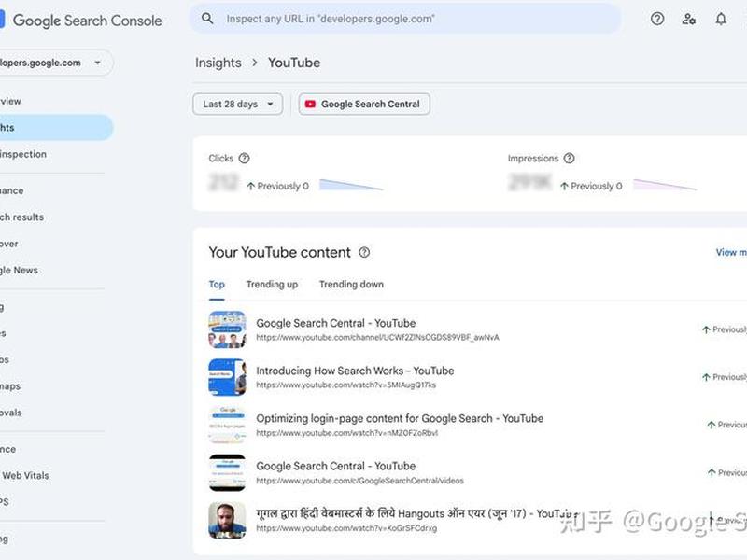Click the YouTube breadcrumb
This screenshot has width=747, height=560.
point(294,63)
